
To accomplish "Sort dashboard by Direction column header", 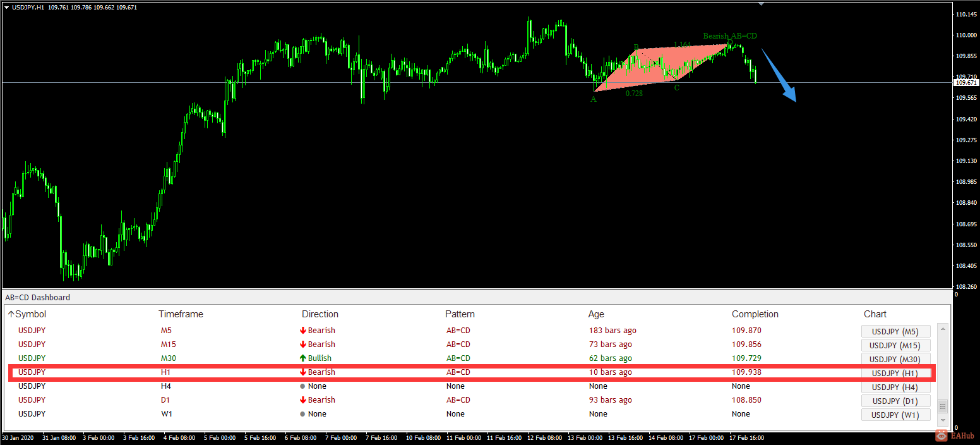I will coord(320,314).
